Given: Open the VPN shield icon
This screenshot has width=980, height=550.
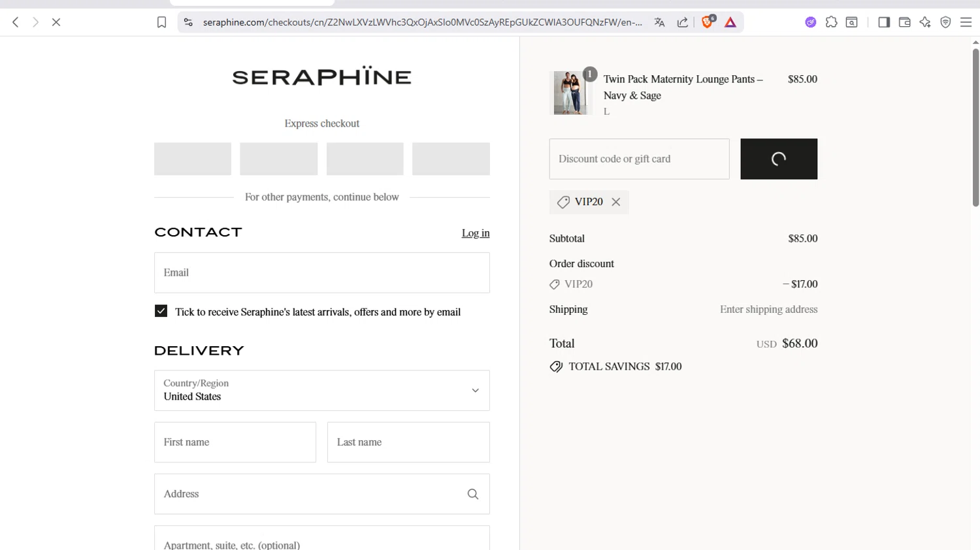Looking at the screenshot, I should [x=945, y=22].
